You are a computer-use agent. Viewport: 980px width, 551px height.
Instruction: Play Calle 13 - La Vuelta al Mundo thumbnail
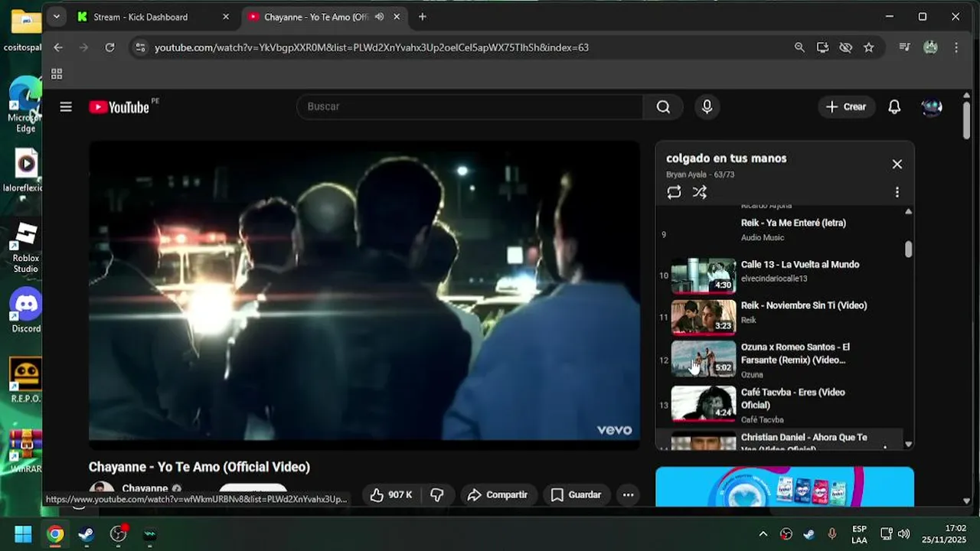[x=704, y=276]
